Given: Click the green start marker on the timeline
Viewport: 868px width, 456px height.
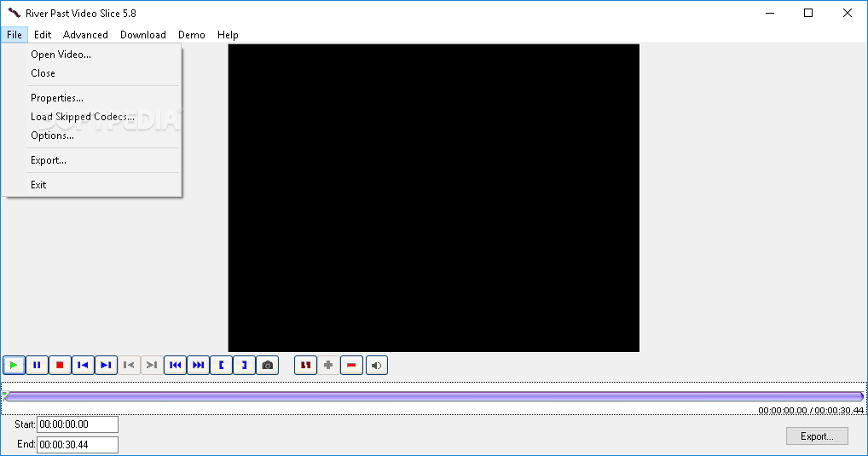Looking at the screenshot, I should [5, 395].
